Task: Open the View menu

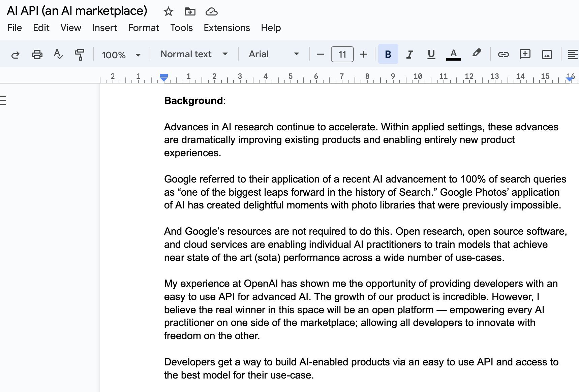Action: (x=71, y=28)
